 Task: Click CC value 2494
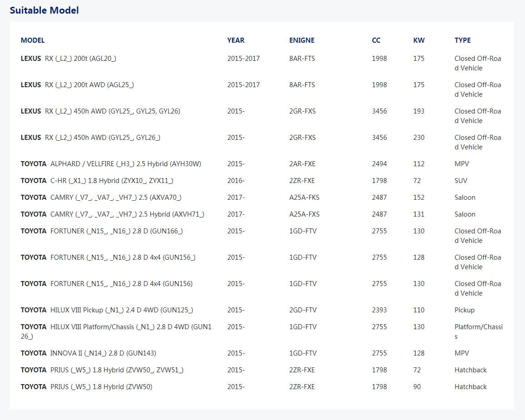(x=379, y=163)
